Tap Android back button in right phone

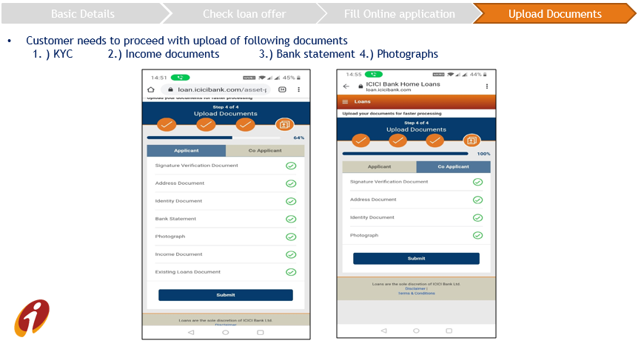click(383, 330)
